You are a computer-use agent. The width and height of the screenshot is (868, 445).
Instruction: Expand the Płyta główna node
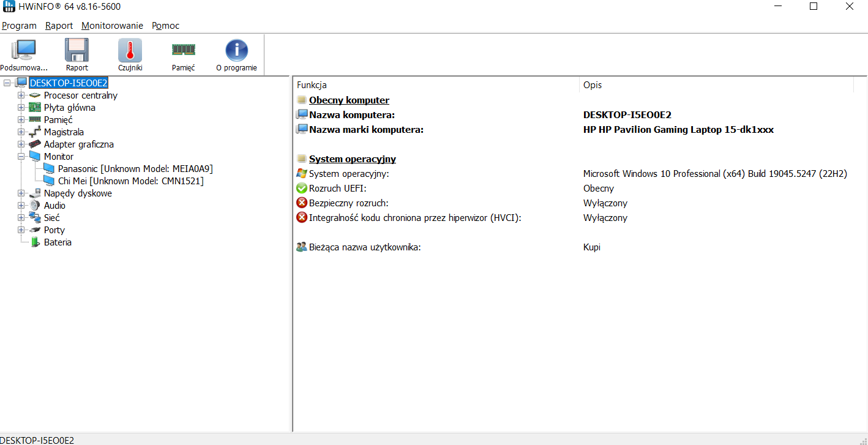[21, 108]
